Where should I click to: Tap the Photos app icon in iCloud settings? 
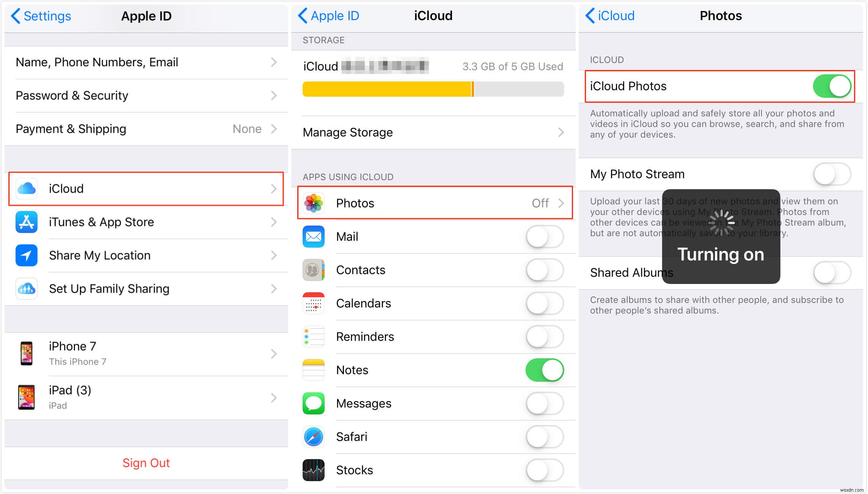coord(314,203)
